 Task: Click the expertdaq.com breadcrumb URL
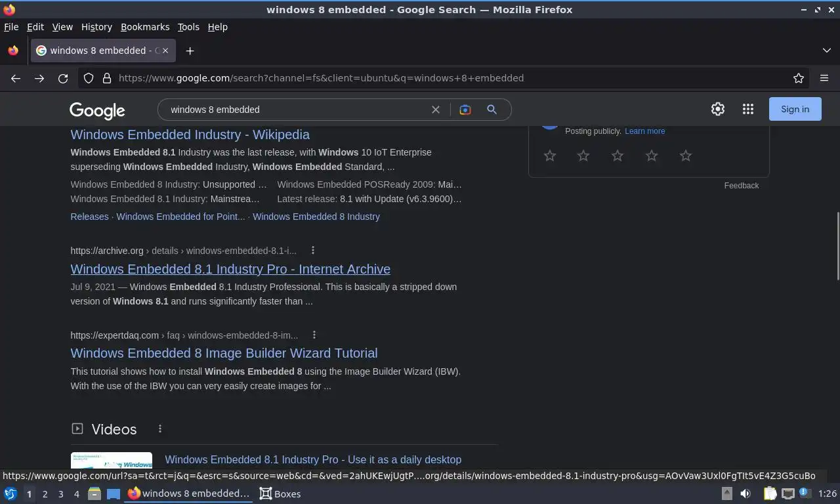coord(184,335)
